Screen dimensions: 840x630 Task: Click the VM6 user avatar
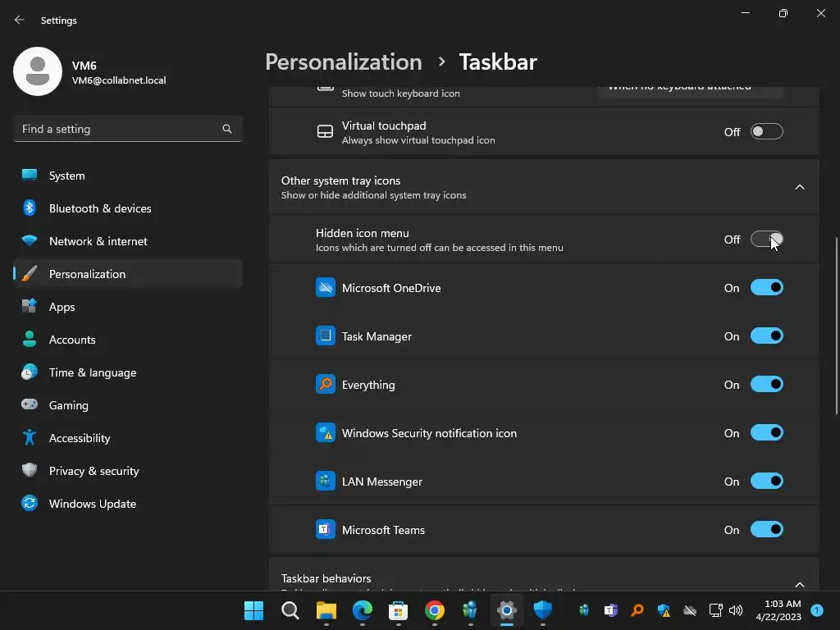click(x=38, y=71)
